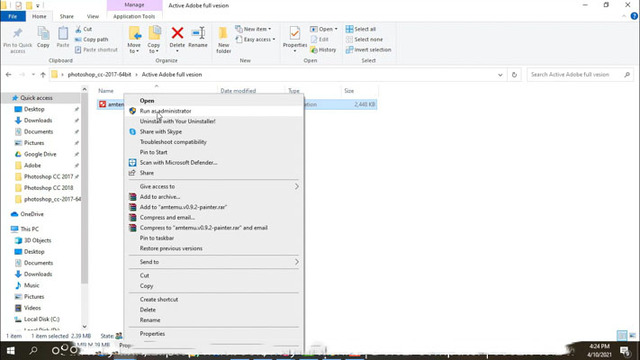Switch to details view icon in status bar
The image size is (640, 360).
[x=622, y=336]
